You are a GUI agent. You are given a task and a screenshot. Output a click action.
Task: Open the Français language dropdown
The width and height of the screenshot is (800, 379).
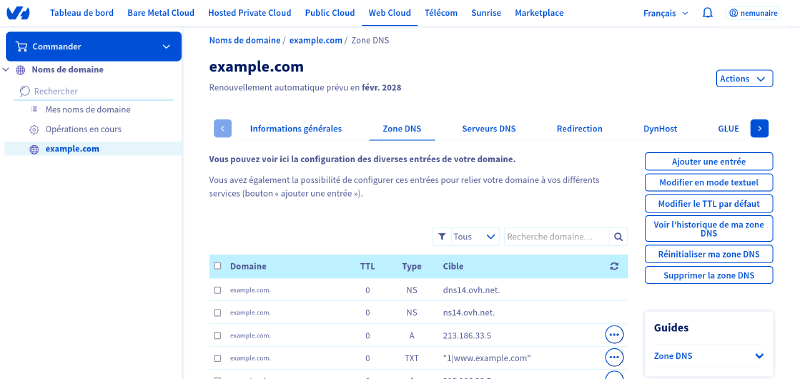point(665,13)
